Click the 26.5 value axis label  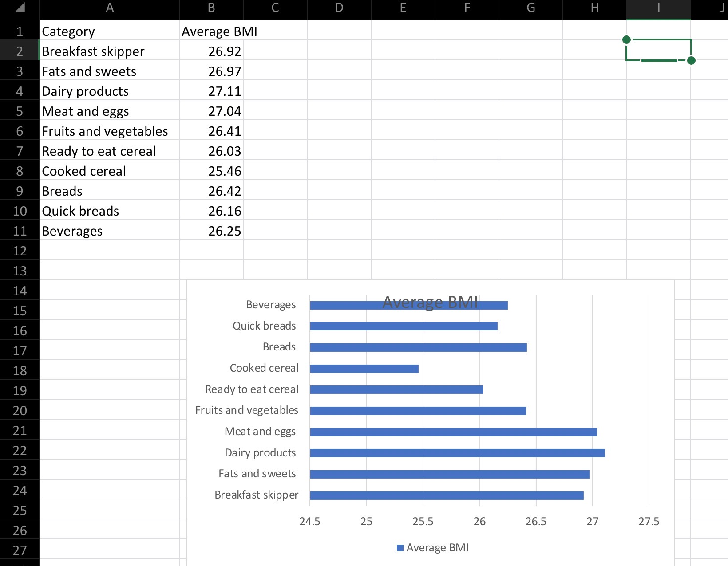[536, 521]
